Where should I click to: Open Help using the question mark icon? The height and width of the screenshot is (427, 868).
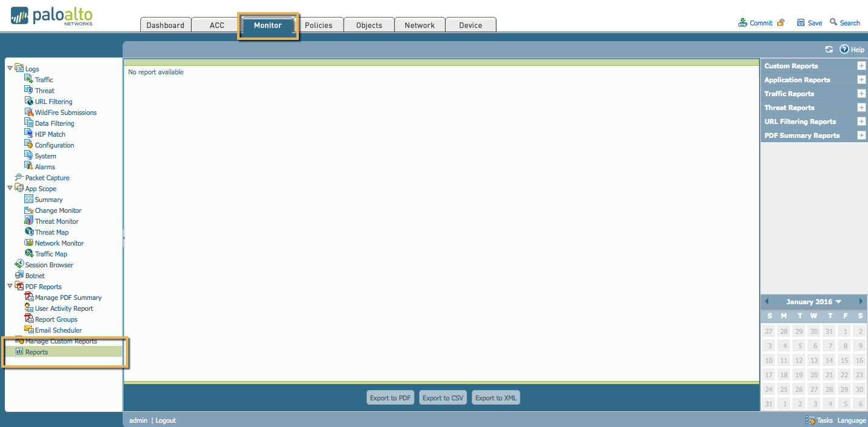(844, 49)
